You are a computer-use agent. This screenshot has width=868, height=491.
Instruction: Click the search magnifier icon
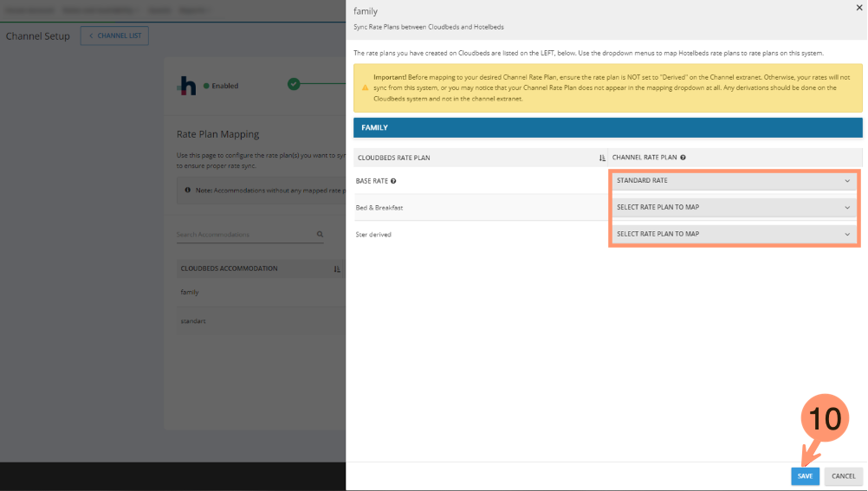tap(320, 235)
